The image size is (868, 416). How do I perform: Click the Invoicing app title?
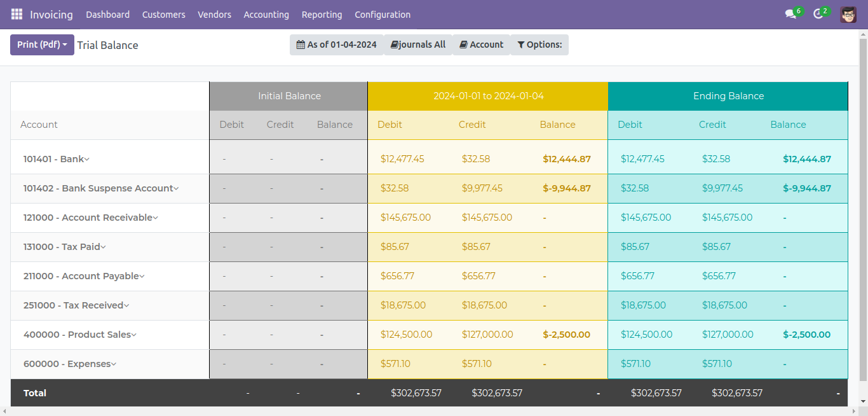(x=51, y=14)
